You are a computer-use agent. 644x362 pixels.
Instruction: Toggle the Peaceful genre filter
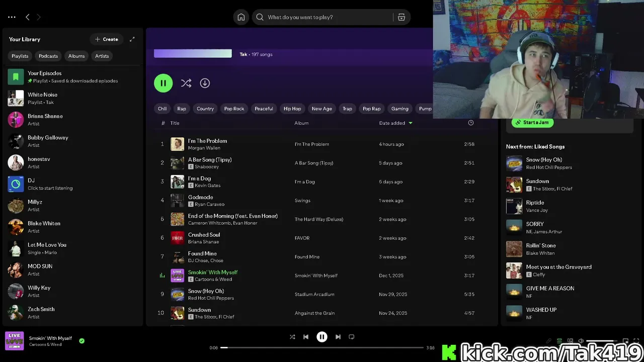[x=264, y=109]
